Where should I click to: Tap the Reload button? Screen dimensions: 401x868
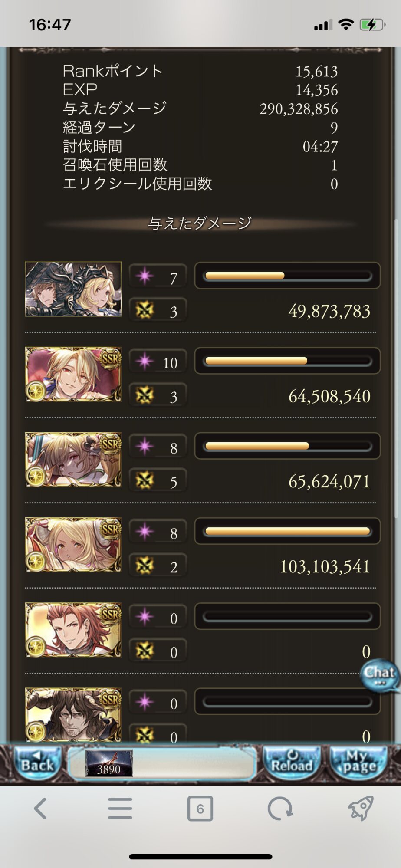(x=292, y=763)
